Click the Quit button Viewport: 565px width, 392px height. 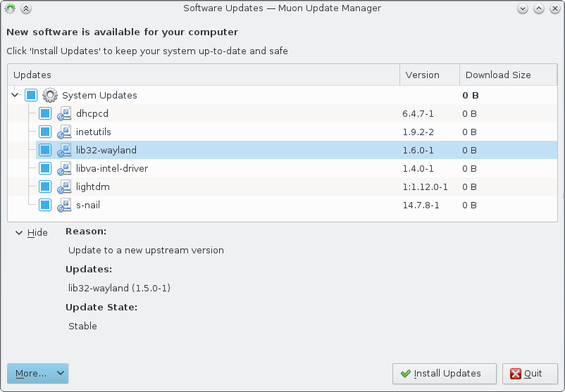pyautogui.click(x=530, y=374)
